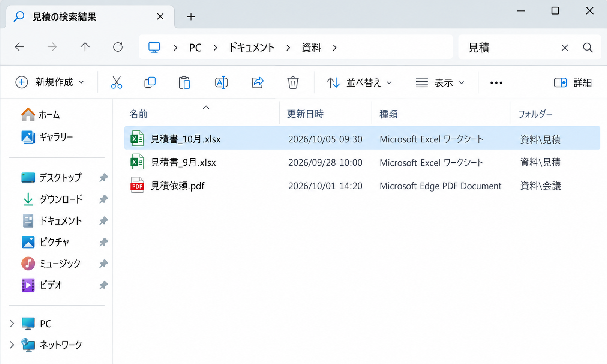Click the magnifier search button

[x=588, y=48]
